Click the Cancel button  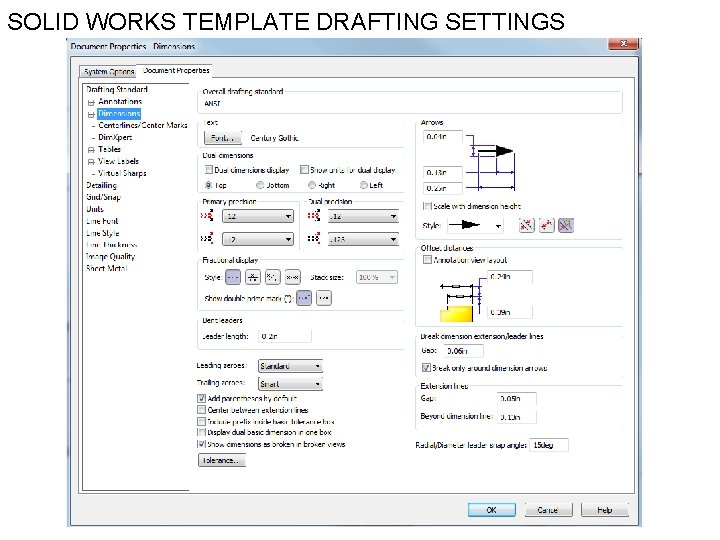coord(549,510)
